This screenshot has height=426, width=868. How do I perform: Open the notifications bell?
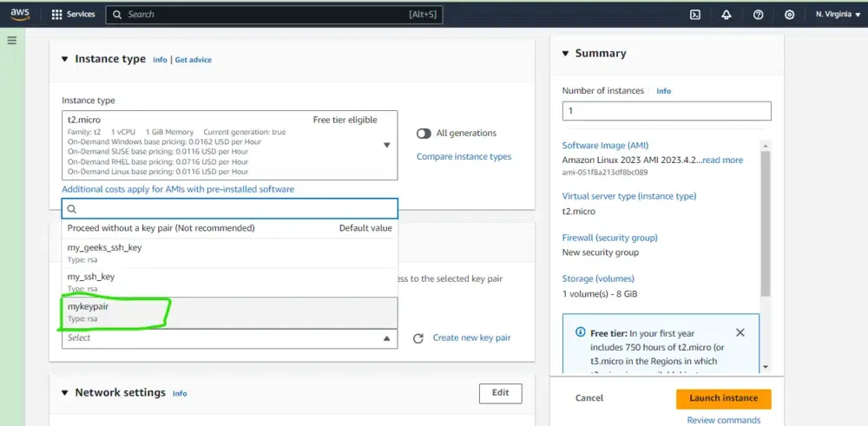[727, 15]
